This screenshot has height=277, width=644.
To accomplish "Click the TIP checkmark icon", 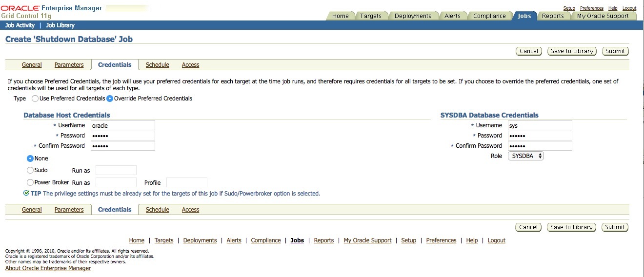I will (x=26, y=193).
